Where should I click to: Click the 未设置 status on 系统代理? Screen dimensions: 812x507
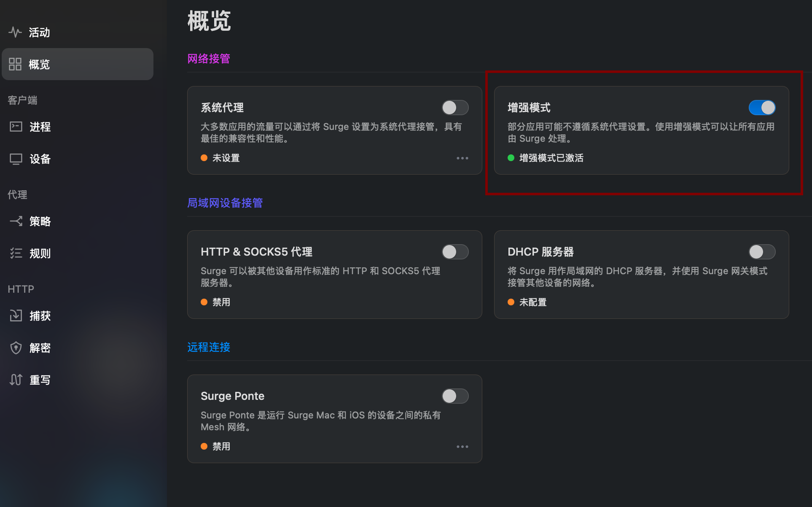pos(226,158)
